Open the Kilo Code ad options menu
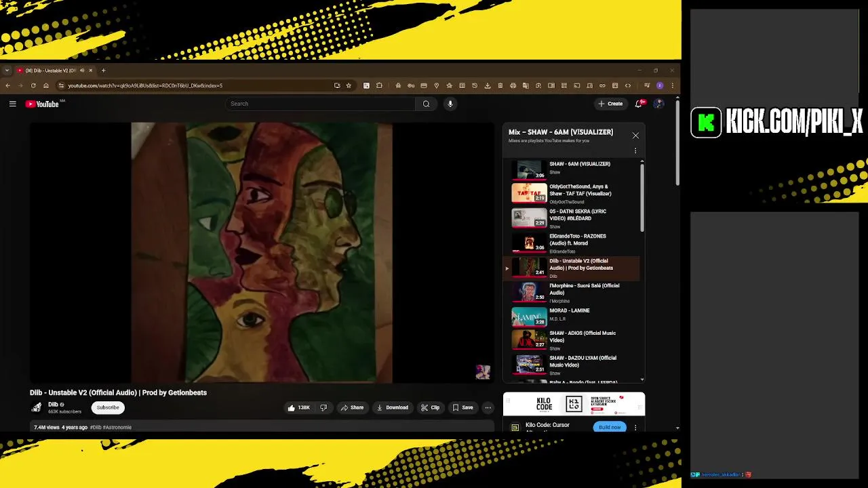Image resolution: width=868 pixels, height=488 pixels. tap(635, 428)
